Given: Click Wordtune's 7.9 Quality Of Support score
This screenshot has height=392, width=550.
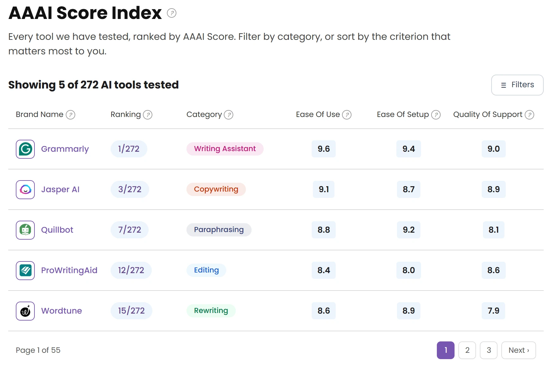Looking at the screenshot, I should point(493,311).
